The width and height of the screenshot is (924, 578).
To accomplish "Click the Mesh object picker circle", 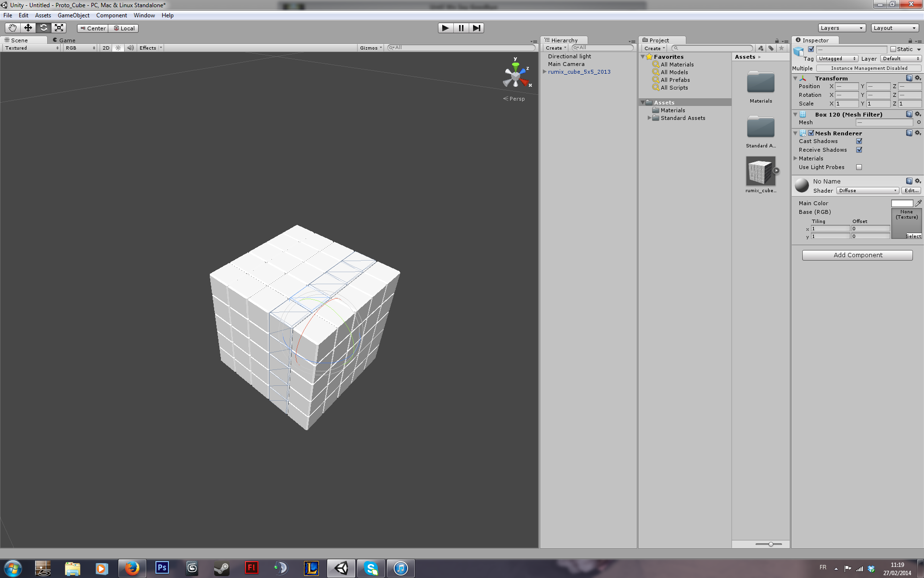I will [919, 122].
